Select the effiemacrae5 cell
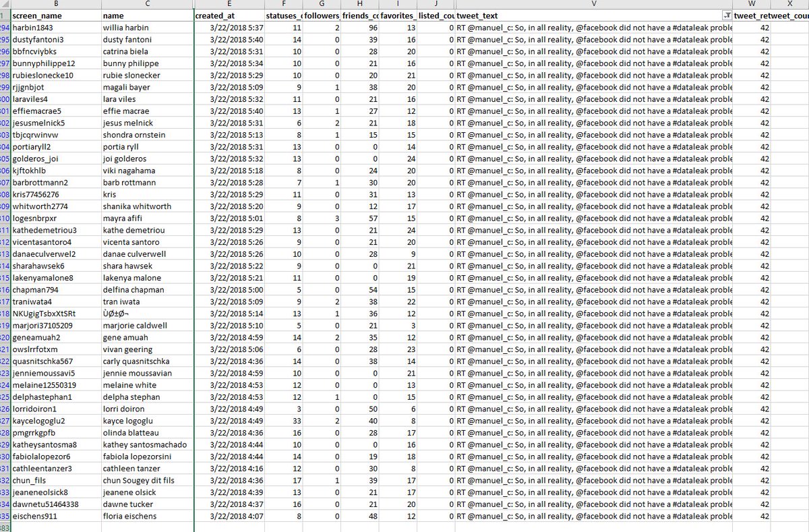 coord(57,111)
